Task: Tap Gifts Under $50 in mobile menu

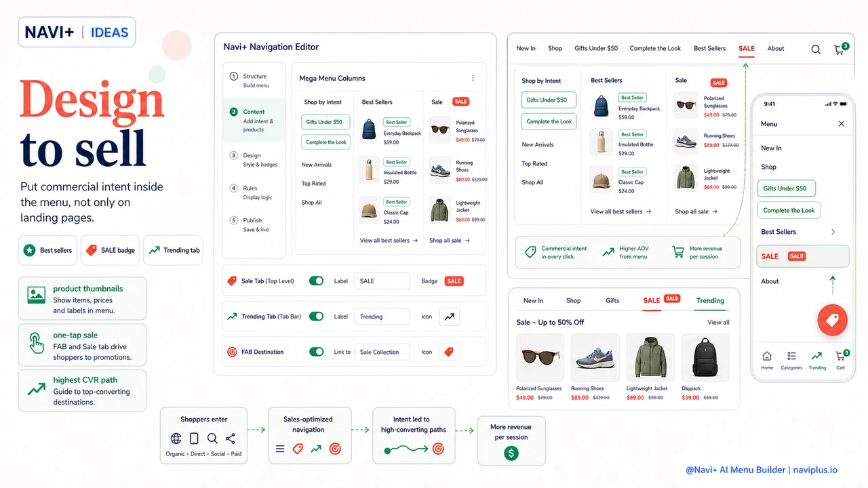Action: tap(785, 188)
